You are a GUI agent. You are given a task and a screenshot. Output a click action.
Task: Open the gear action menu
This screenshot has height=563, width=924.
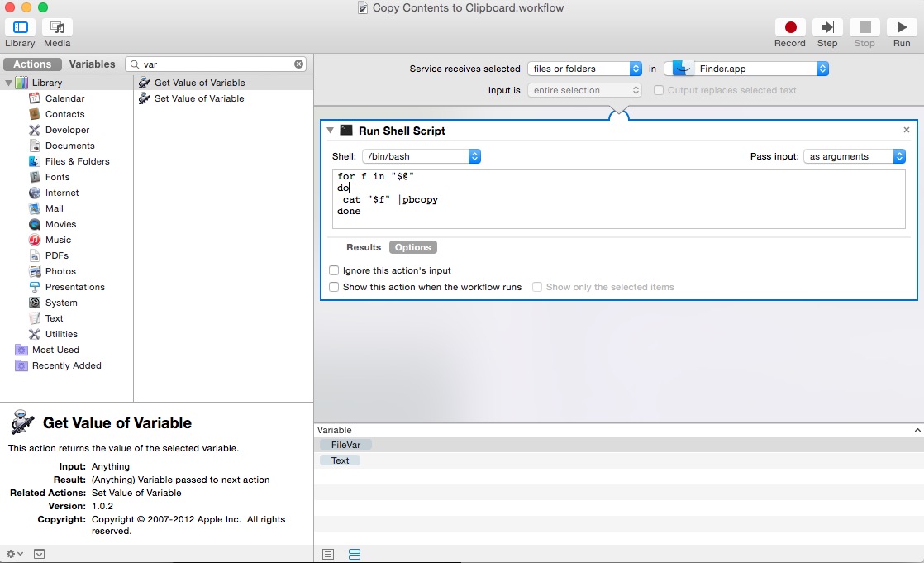tap(14, 554)
